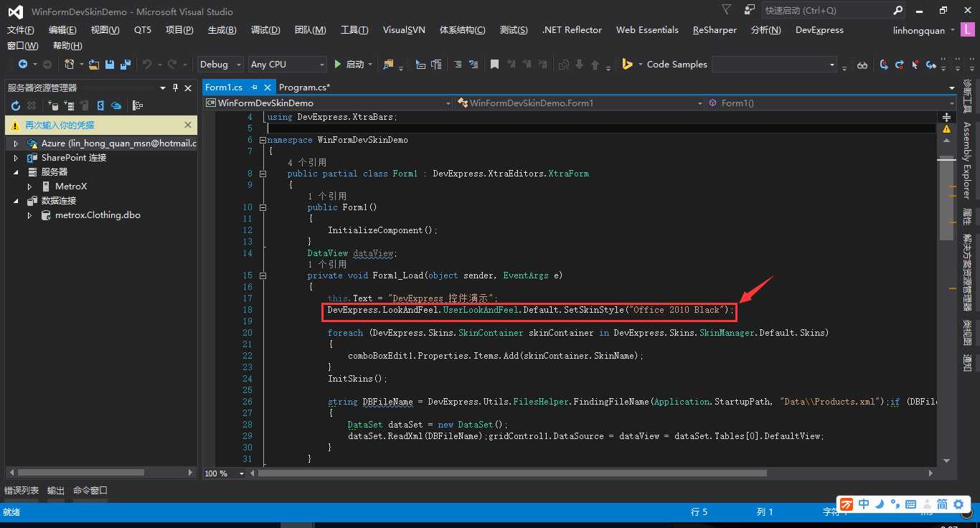Image resolution: width=980 pixels, height=528 pixels.
Task: Dismiss the 再次输入你的凭据 notification bar
Action: tap(188, 125)
